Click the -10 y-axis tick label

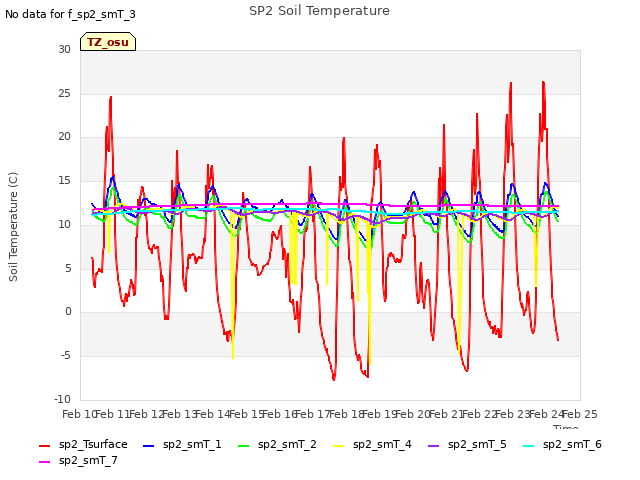tap(62, 399)
